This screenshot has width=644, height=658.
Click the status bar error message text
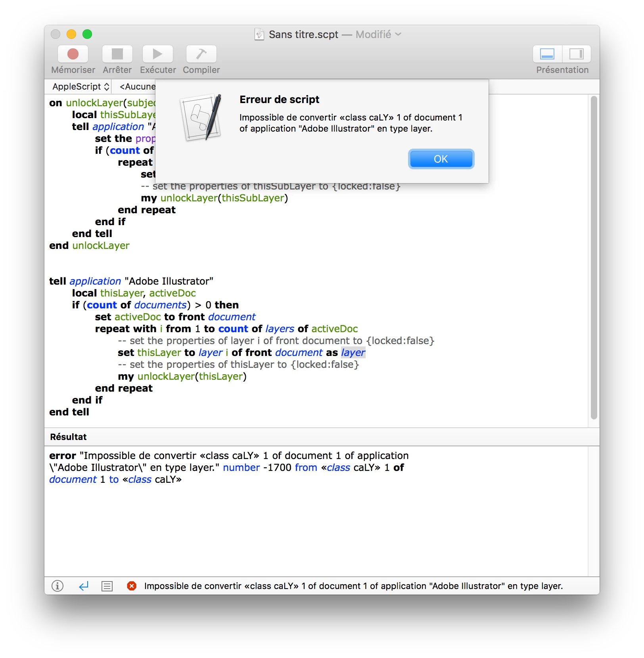(353, 586)
